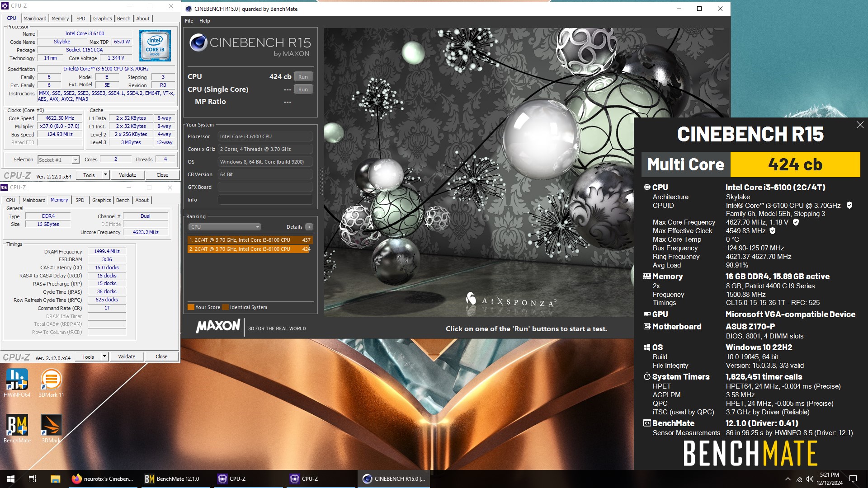Viewport: 868px width, 488px height.
Task: Open network status tray icon
Action: pos(799,479)
